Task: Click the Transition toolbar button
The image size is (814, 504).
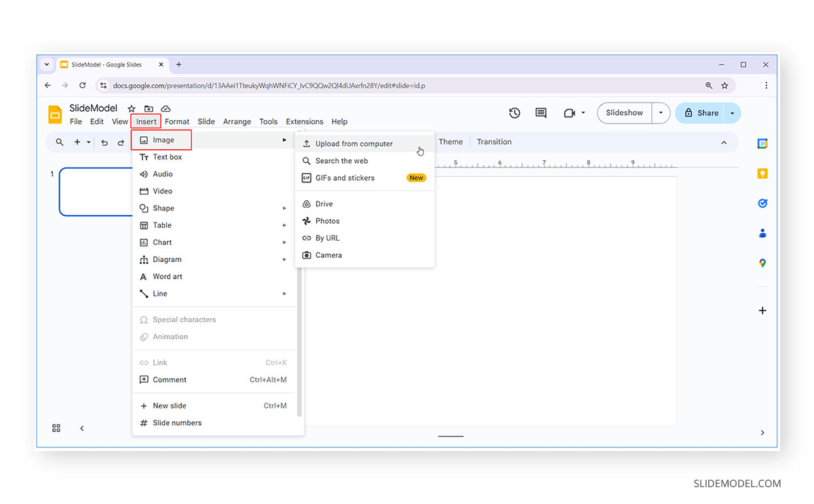Action: 494,142
